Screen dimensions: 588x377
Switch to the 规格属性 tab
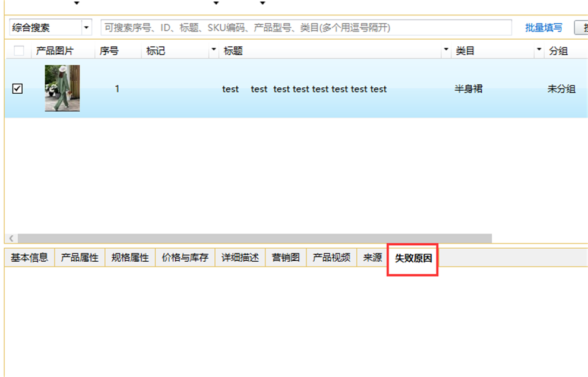click(x=130, y=258)
